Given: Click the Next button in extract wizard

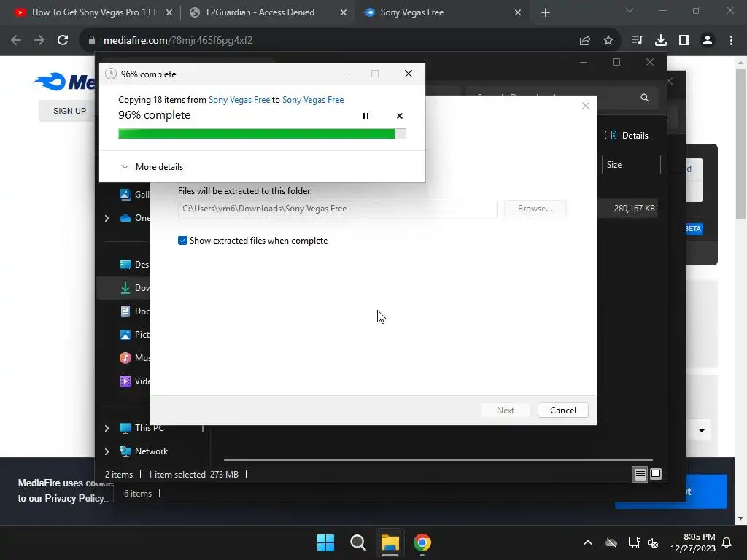Looking at the screenshot, I should (505, 411).
